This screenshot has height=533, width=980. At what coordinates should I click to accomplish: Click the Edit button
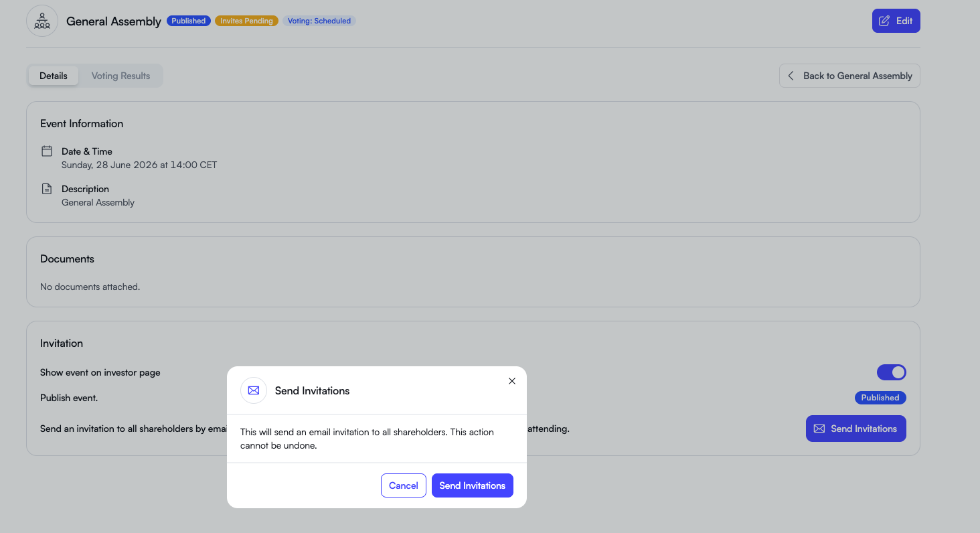point(896,21)
